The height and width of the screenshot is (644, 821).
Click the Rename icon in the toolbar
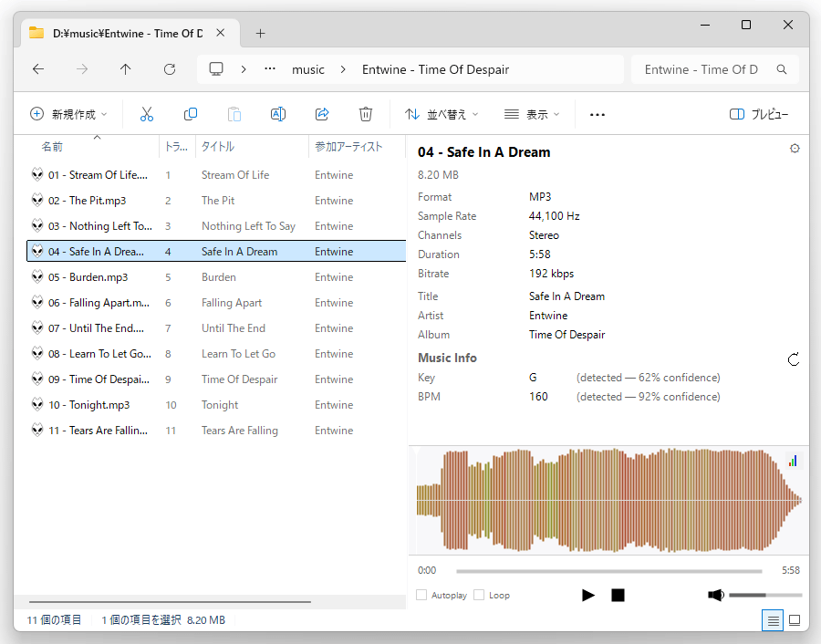pyautogui.click(x=278, y=114)
